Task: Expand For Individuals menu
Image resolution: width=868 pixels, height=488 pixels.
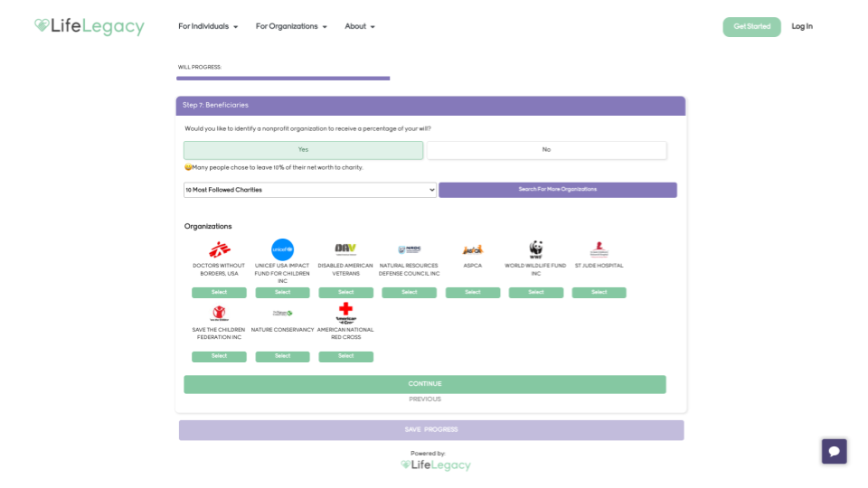Action: 208,26
